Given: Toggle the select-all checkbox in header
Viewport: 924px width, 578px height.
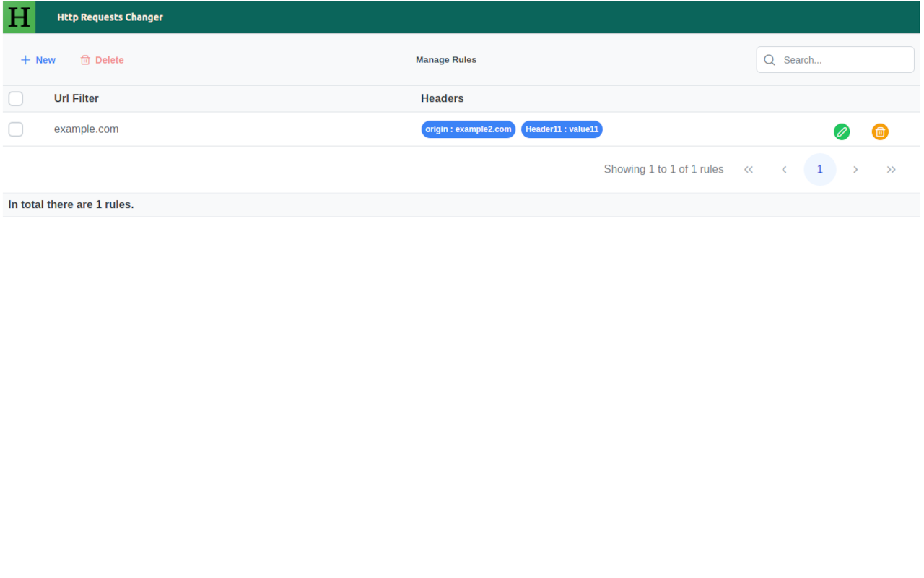Looking at the screenshot, I should tap(16, 98).
